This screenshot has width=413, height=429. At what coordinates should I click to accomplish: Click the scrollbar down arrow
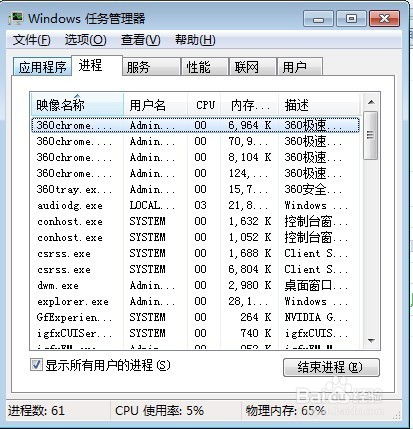point(371,340)
